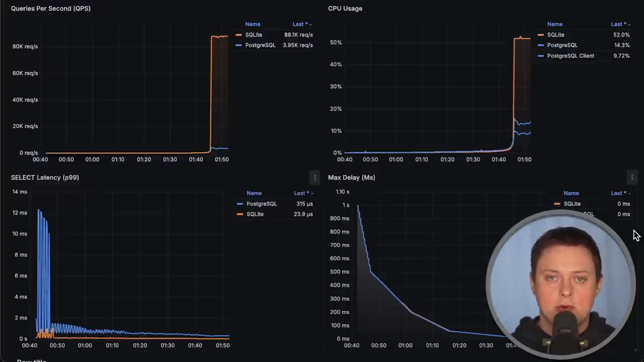Toggle the PostgreSQL Client series in the CPU legend
This screenshot has height=362, width=644.
[571, 56]
